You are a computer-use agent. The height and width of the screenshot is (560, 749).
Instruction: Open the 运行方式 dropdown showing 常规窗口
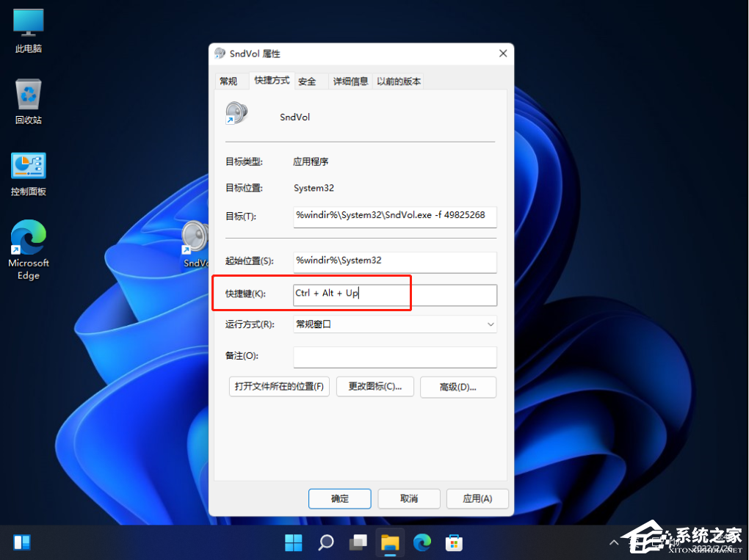click(394, 324)
